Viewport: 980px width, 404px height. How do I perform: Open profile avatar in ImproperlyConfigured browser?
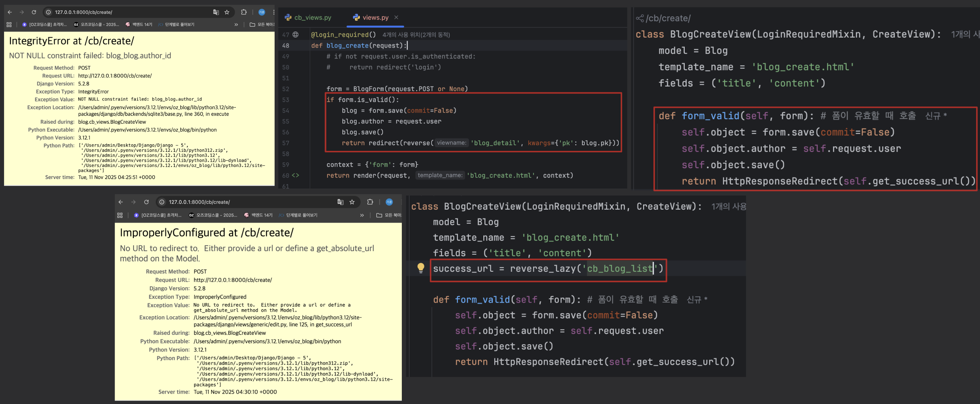click(x=389, y=202)
